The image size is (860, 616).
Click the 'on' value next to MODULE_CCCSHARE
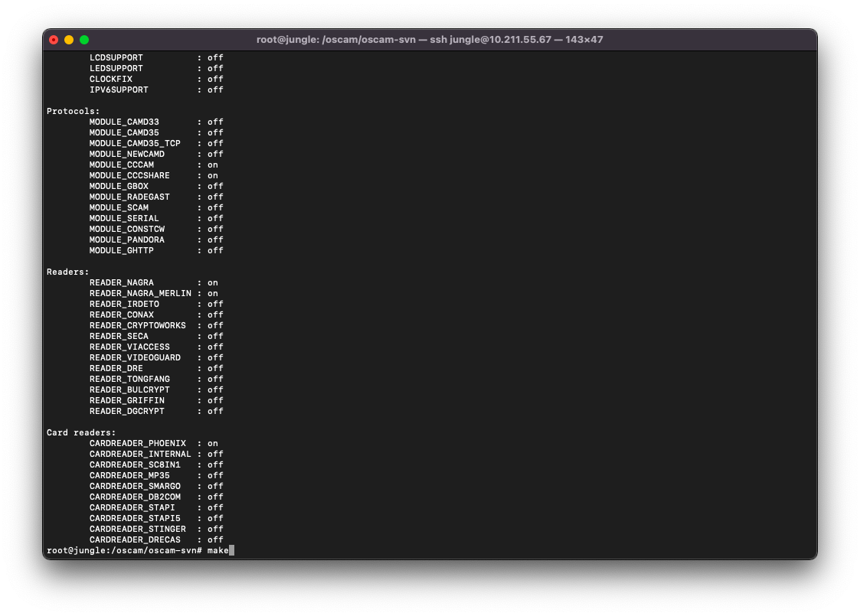[212, 175]
